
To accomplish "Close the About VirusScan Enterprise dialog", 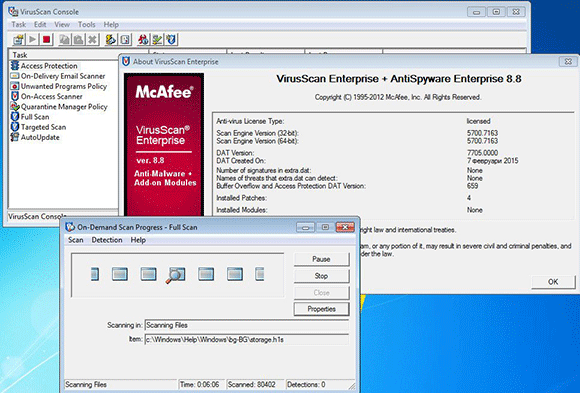I will click(x=568, y=61).
